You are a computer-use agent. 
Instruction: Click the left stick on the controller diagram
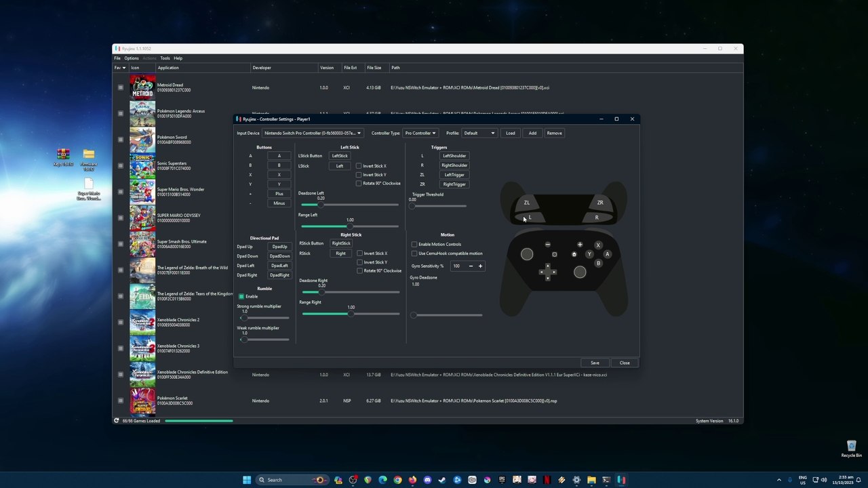pyautogui.click(x=527, y=254)
